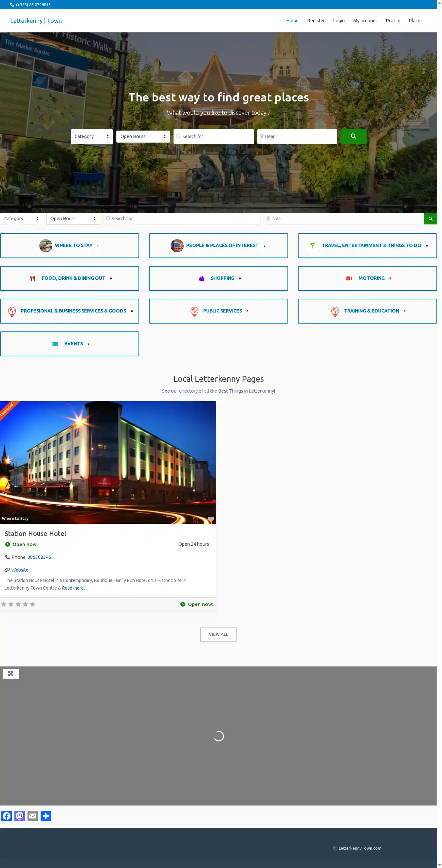The width and height of the screenshot is (442, 868).
Task: Open the Station House Hotel photo thumbnail
Action: pos(108,462)
